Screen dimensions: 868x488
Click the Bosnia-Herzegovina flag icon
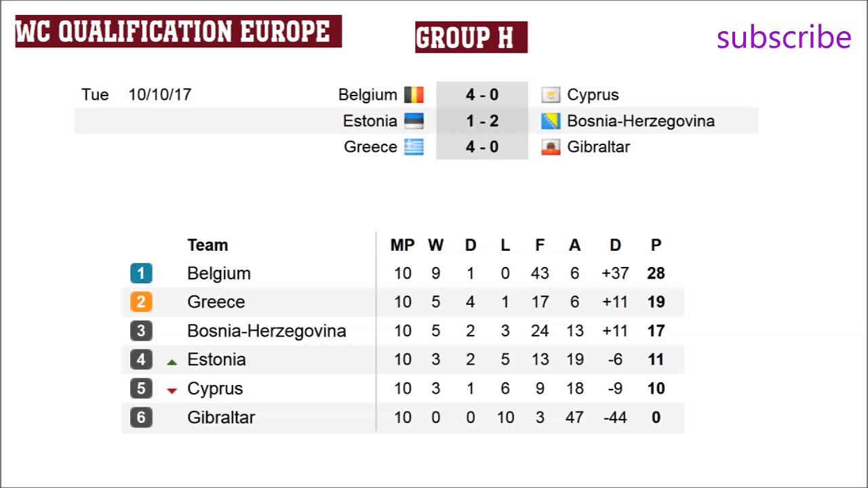coord(551,121)
